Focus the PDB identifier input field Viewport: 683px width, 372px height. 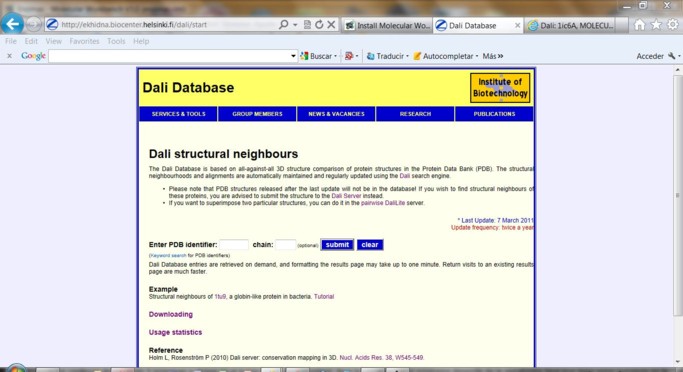pos(234,245)
